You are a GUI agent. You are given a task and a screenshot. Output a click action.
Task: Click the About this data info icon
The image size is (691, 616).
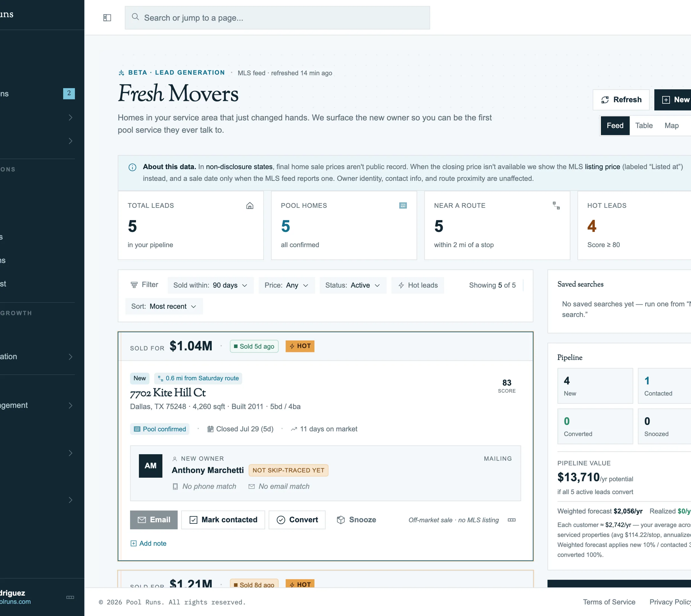coord(132,167)
